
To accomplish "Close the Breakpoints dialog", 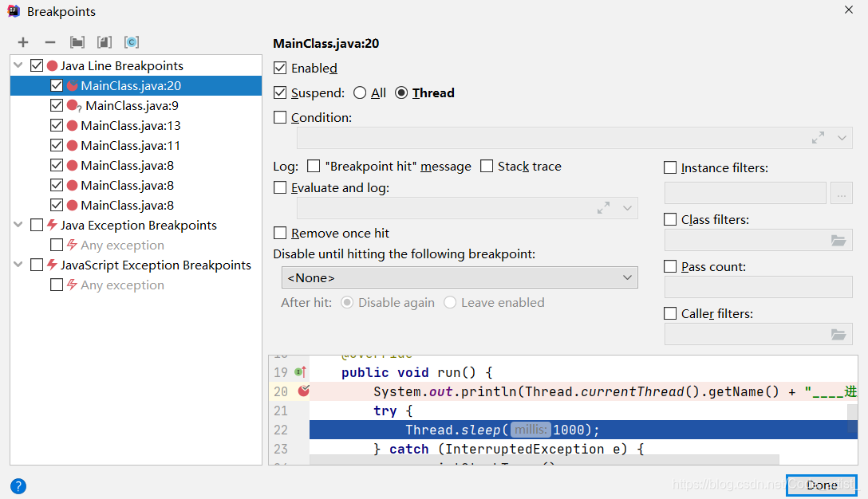I will (849, 10).
